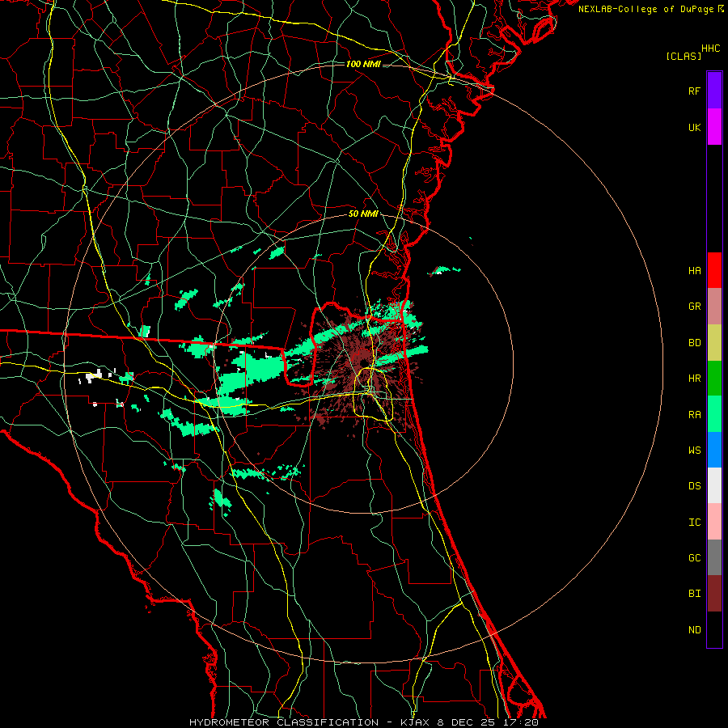
Task: Select the white DS legend swatch
Action: tap(714, 485)
